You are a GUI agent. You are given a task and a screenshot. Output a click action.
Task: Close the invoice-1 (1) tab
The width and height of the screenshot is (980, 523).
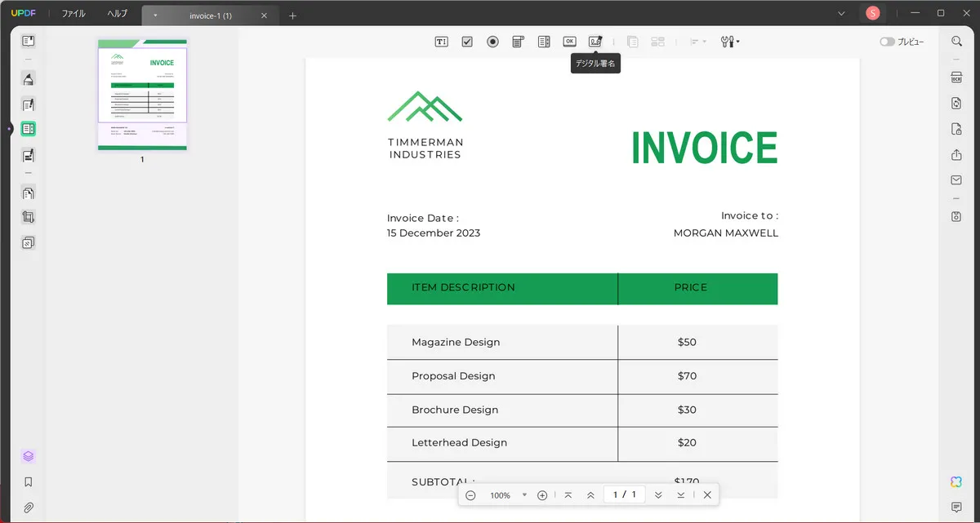[x=264, y=16]
